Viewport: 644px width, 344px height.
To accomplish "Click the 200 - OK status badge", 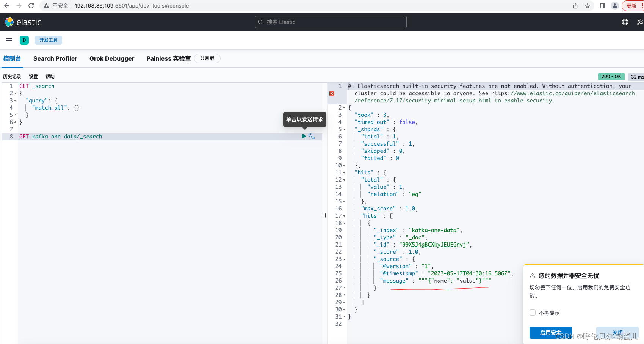I will [611, 77].
